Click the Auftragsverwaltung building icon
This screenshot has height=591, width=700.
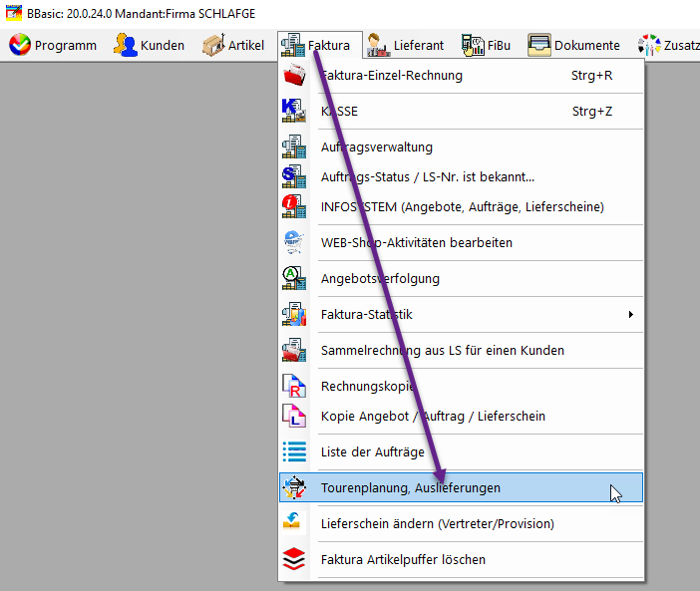(x=294, y=147)
